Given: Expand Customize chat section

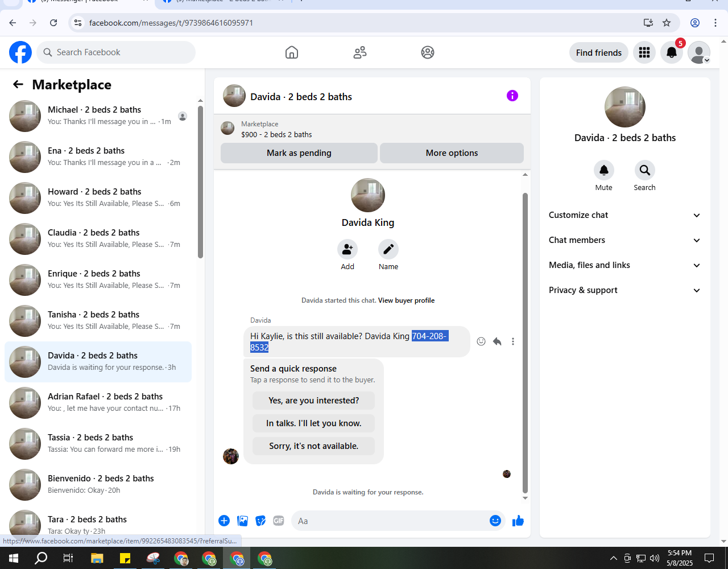Looking at the screenshot, I should tap(625, 215).
